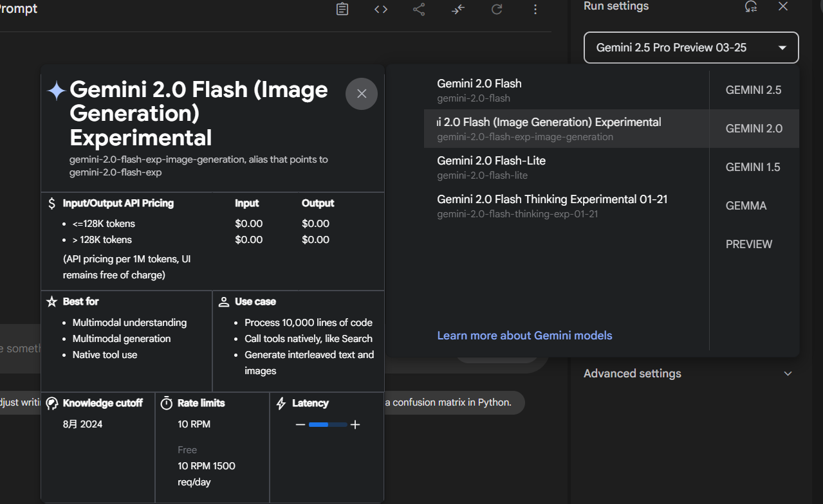Select the GEMINI 2.5 category tab
The width and height of the screenshot is (823, 504).
coord(754,90)
